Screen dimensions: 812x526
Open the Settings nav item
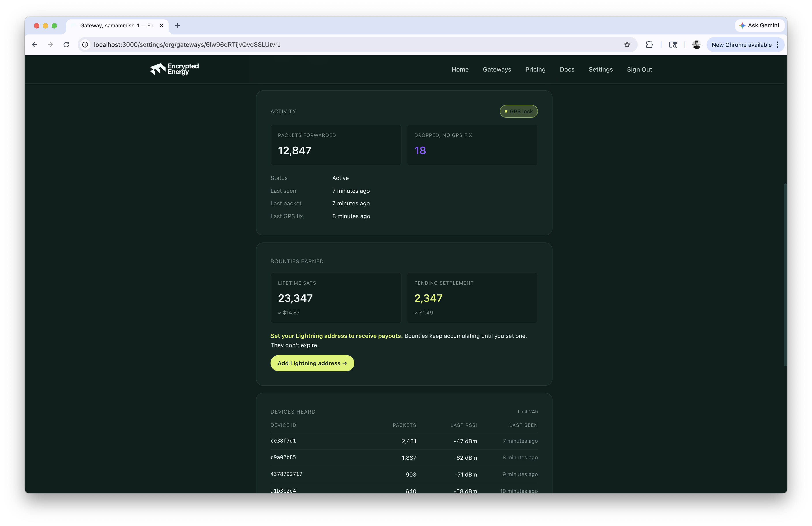pos(600,69)
